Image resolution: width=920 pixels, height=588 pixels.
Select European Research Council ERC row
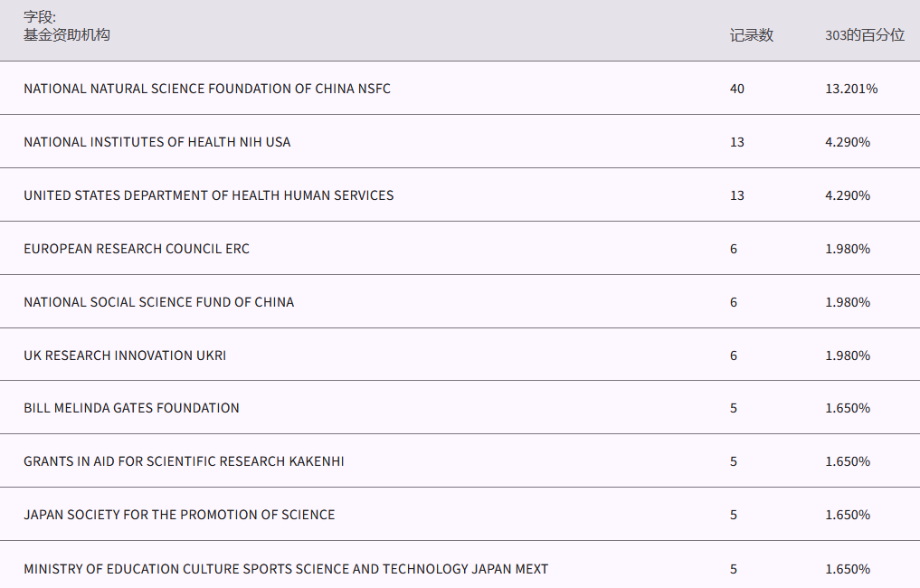[x=137, y=249]
